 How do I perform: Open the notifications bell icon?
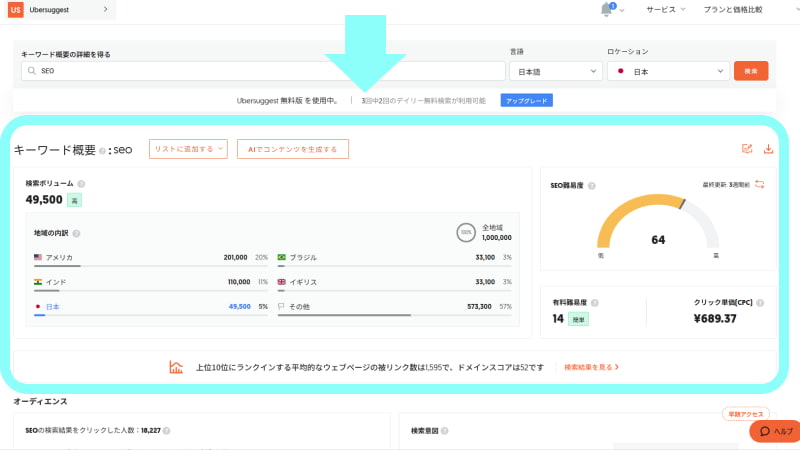(x=607, y=9)
